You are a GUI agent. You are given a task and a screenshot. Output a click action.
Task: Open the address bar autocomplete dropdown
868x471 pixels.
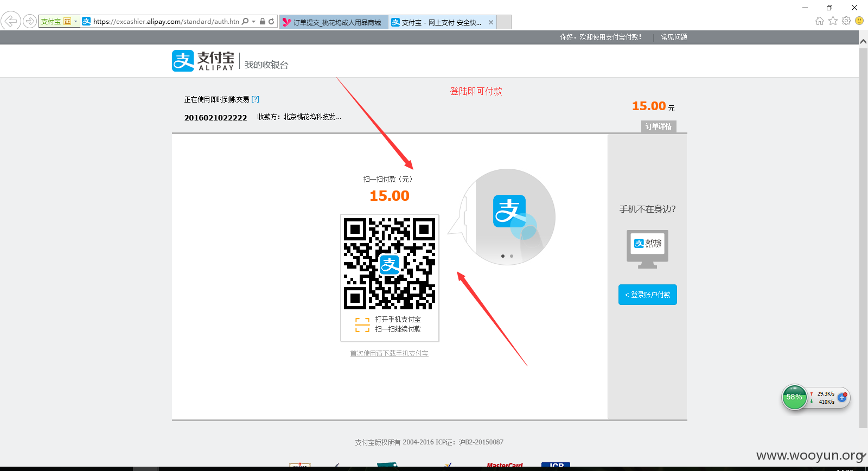pyautogui.click(x=253, y=22)
